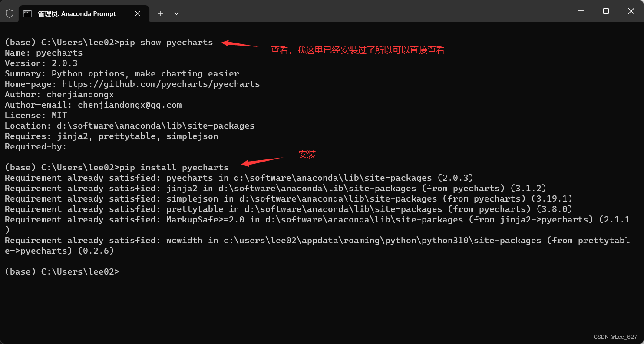
Task: Click the empty command prompt line at bottom
Action: pos(61,271)
